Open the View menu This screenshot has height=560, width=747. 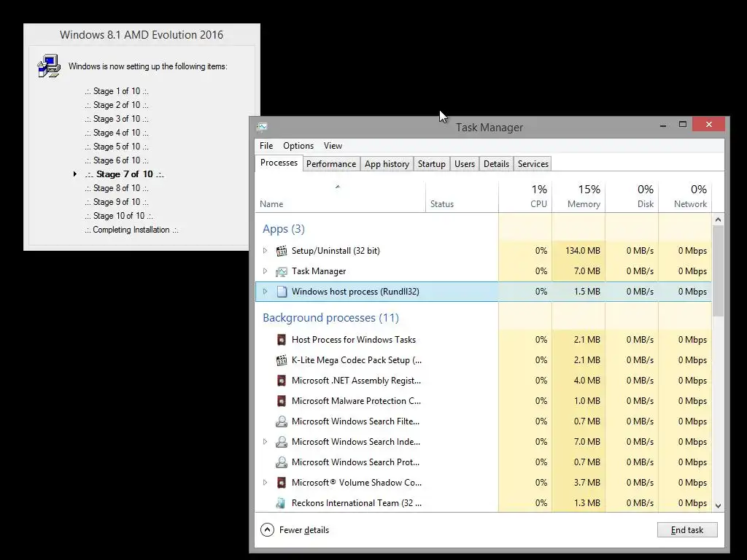[333, 146]
